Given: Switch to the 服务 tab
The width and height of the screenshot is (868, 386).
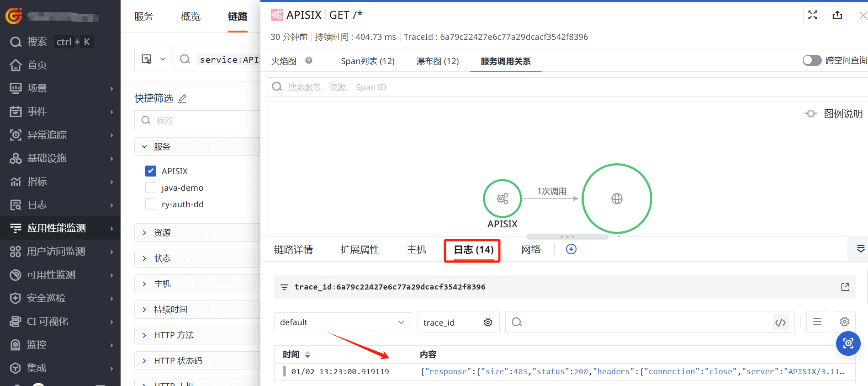Looking at the screenshot, I should pos(144,16).
